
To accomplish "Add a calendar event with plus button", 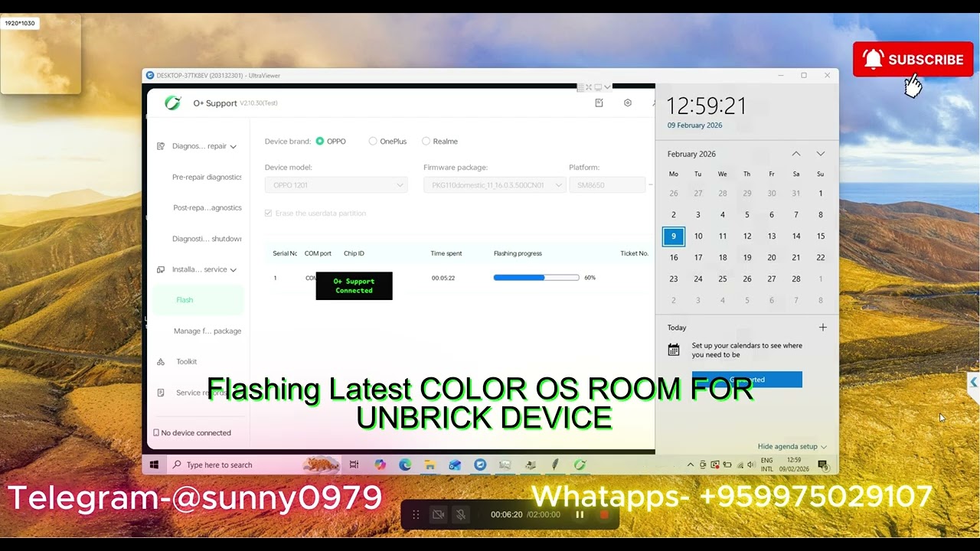I will 823,328.
